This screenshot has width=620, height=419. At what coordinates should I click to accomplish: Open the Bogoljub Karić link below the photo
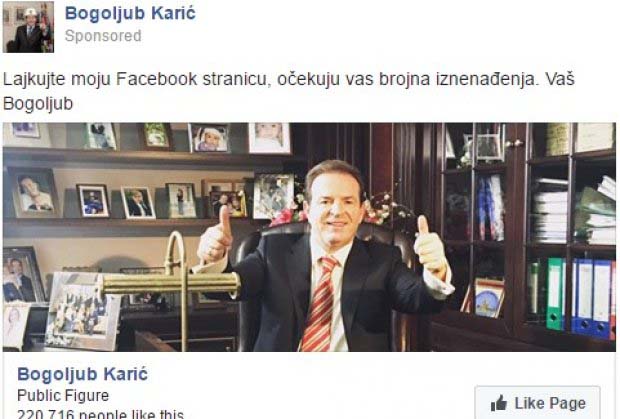point(83,374)
